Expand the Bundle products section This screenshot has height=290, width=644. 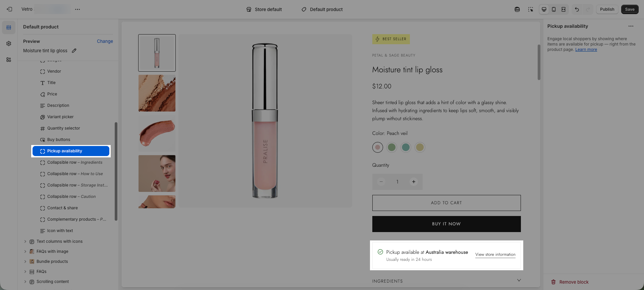click(x=25, y=262)
